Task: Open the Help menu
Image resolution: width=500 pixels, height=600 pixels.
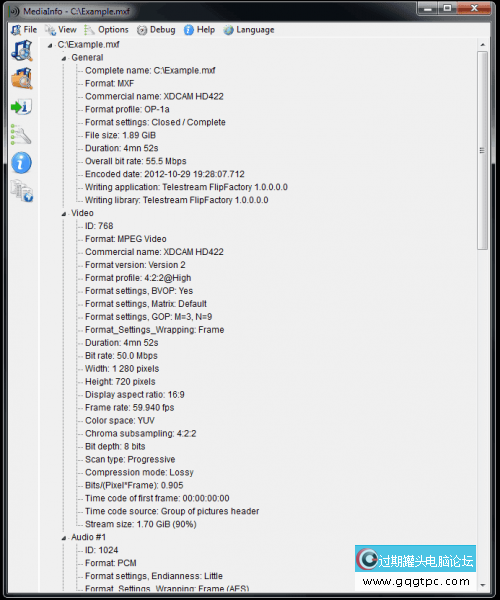Action: pos(199,30)
